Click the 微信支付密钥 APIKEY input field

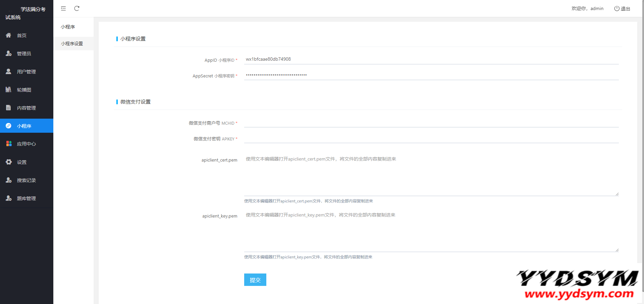pos(431,138)
